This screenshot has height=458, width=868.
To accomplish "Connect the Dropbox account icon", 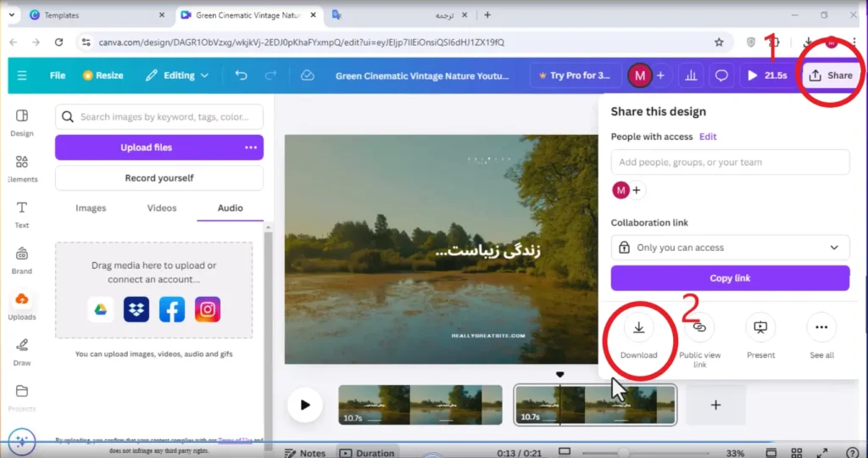I will pos(136,310).
